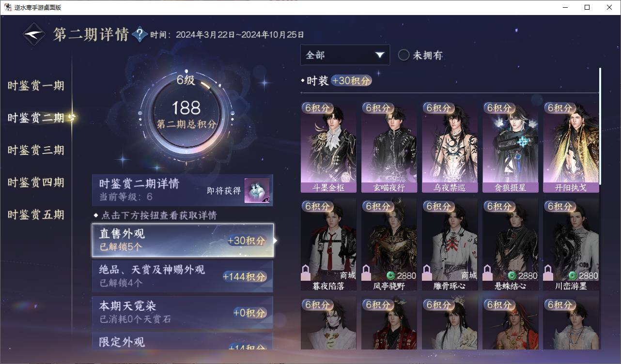Click the app icon in title bar

(8, 7)
